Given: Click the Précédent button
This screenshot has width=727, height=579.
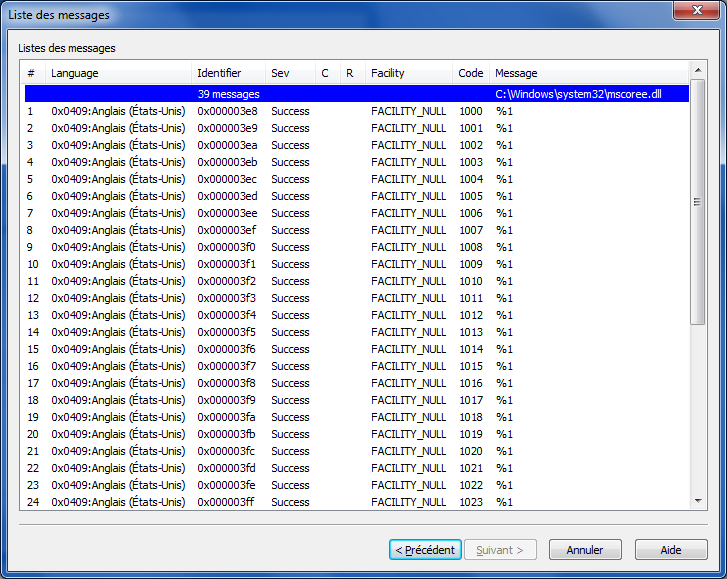Looking at the screenshot, I should click(x=424, y=550).
